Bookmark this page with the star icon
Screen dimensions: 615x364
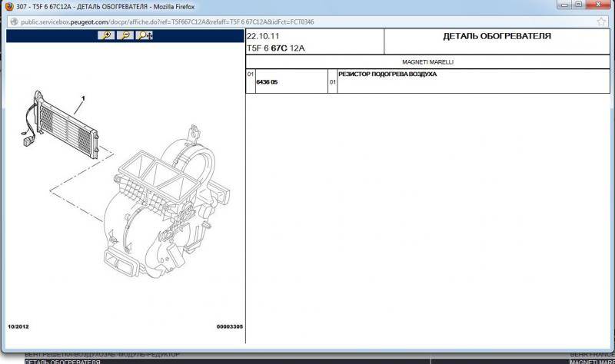[x=600, y=22]
